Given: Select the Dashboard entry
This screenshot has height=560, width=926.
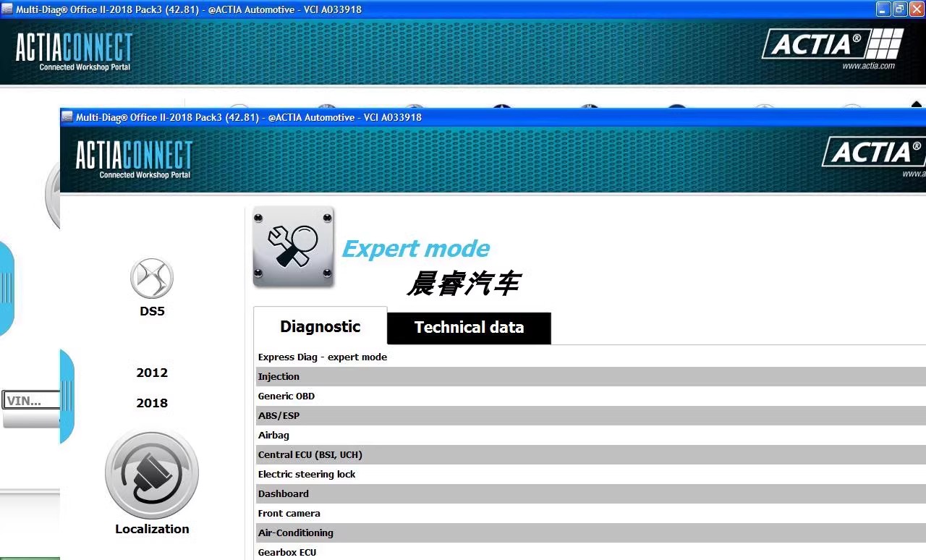Looking at the screenshot, I should point(590,493).
